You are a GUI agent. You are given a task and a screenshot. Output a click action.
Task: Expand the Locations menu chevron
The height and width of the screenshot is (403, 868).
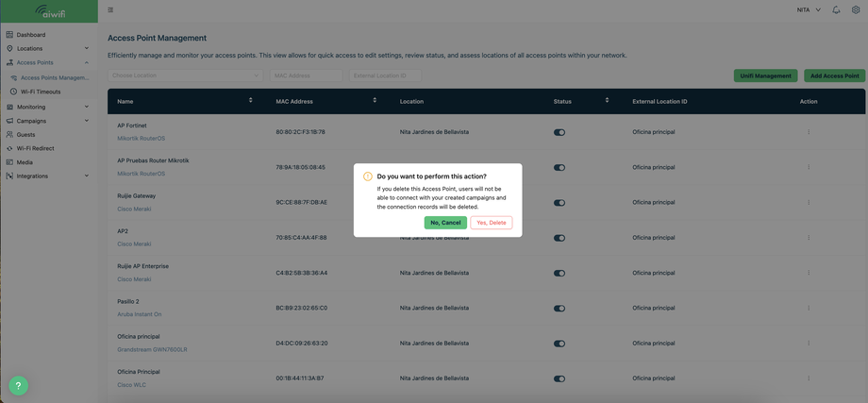pos(87,49)
